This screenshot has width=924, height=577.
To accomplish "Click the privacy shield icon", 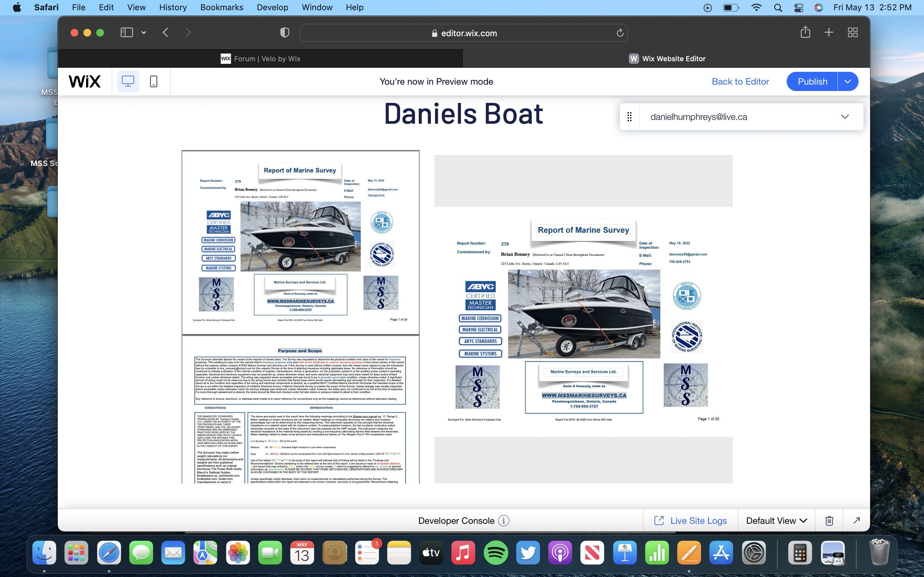I will (285, 32).
